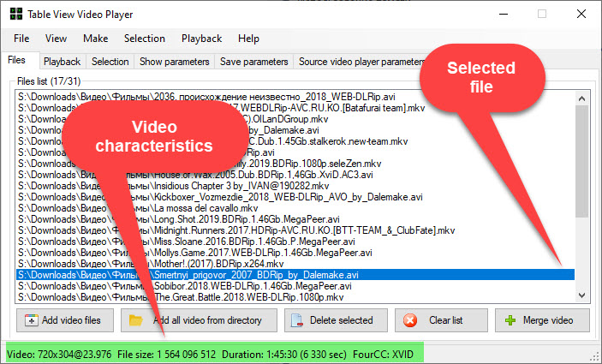Viewport: 602px width, 364px height.
Task: Click the Merge video button
Action: (542, 320)
